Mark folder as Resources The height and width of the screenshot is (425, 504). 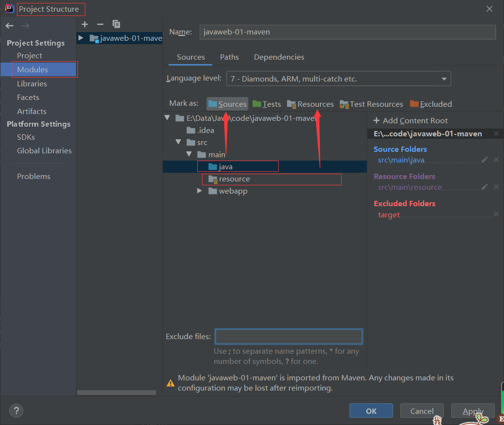pos(310,104)
